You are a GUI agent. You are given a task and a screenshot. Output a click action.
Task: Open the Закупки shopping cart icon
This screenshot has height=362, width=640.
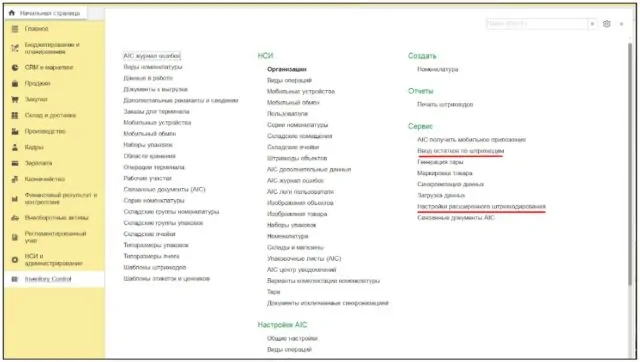[15, 99]
